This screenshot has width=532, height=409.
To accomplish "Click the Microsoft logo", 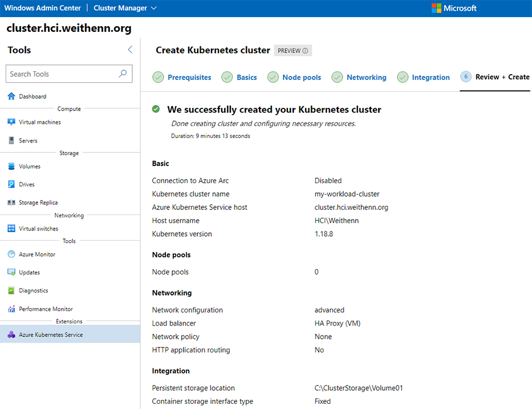I will pos(436,8).
